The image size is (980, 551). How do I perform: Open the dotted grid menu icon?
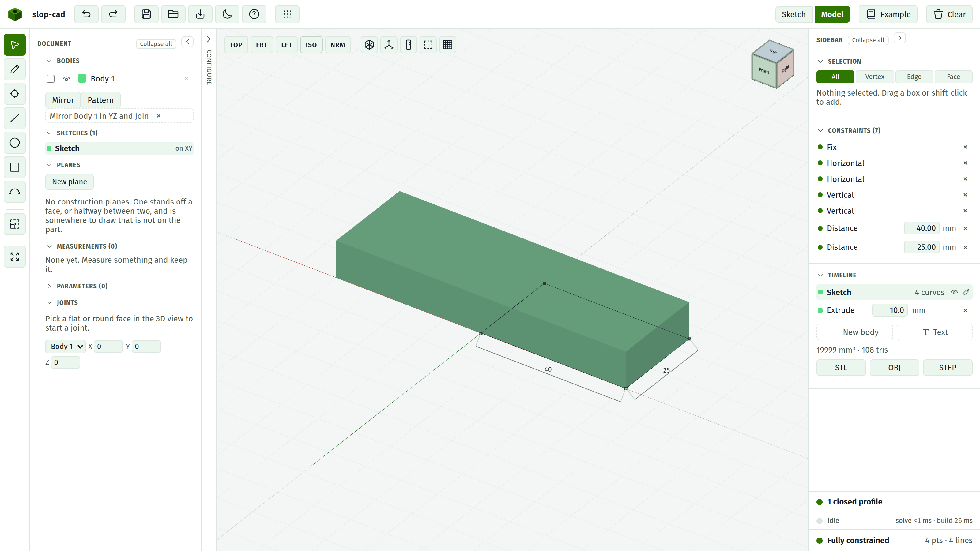(x=287, y=14)
